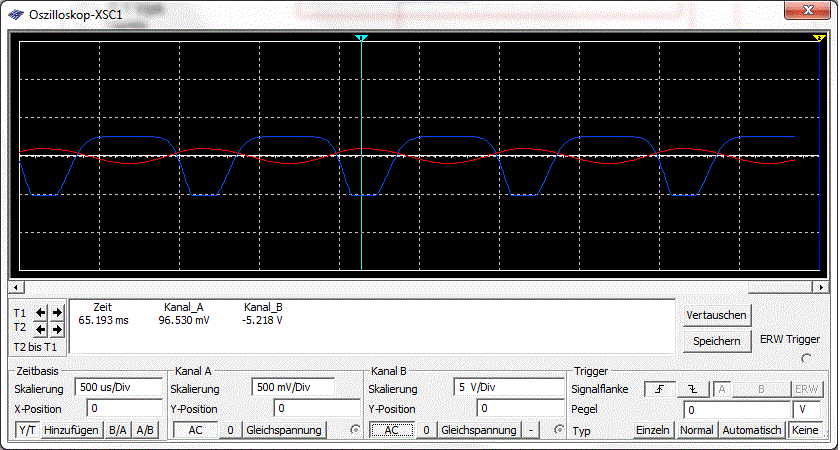Screen dimensions: 840x450
Task: Select A/B display mode
Action: click(145, 430)
